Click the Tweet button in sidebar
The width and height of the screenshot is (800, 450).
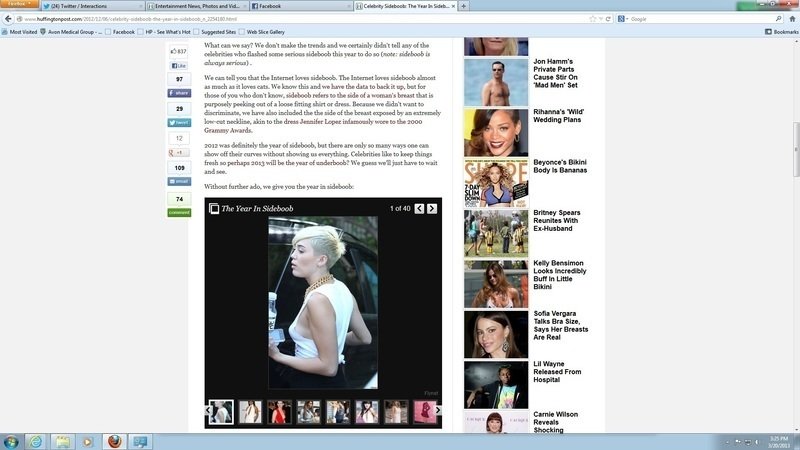click(x=179, y=122)
